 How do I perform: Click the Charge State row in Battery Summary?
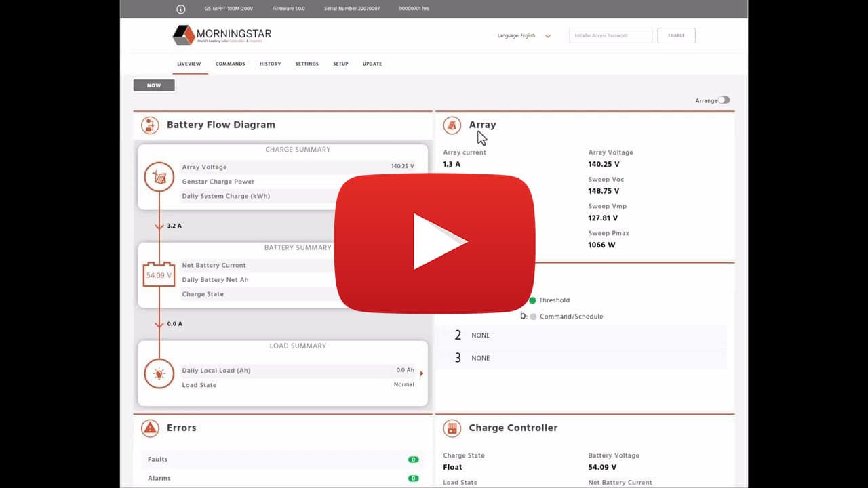pyautogui.click(x=298, y=294)
